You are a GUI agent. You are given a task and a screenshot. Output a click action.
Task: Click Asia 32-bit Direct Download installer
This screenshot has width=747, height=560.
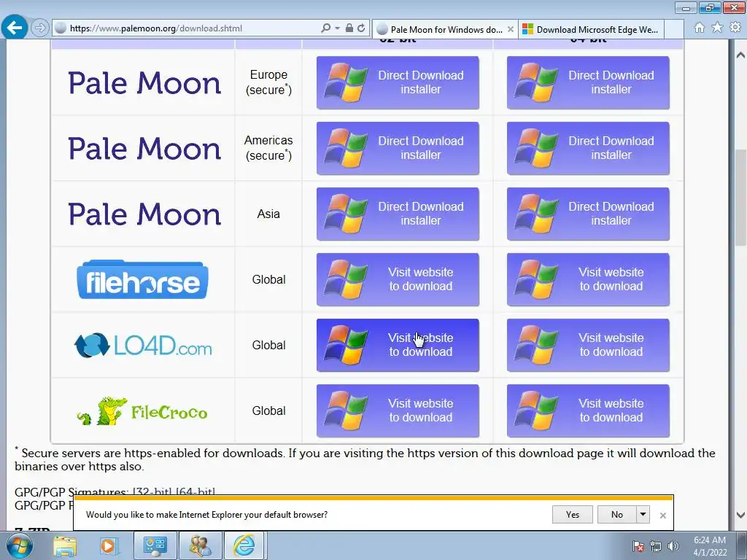click(398, 214)
